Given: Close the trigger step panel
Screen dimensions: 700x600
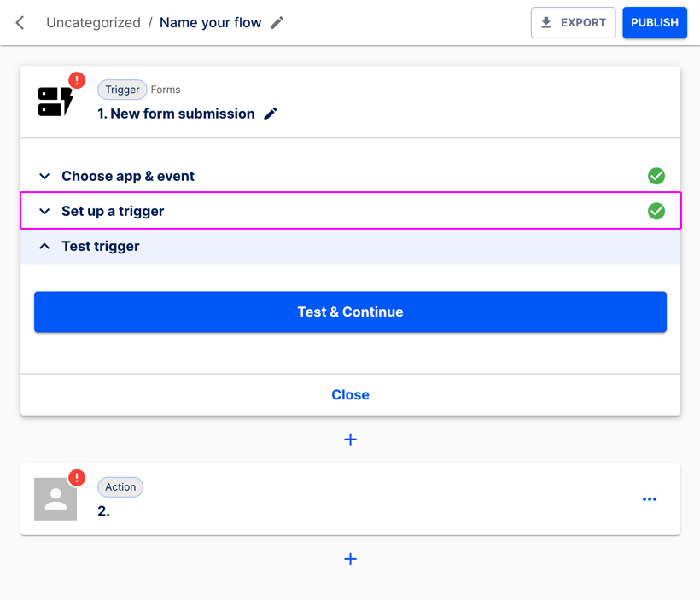Looking at the screenshot, I should pyautogui.click(x=351, y=394).
